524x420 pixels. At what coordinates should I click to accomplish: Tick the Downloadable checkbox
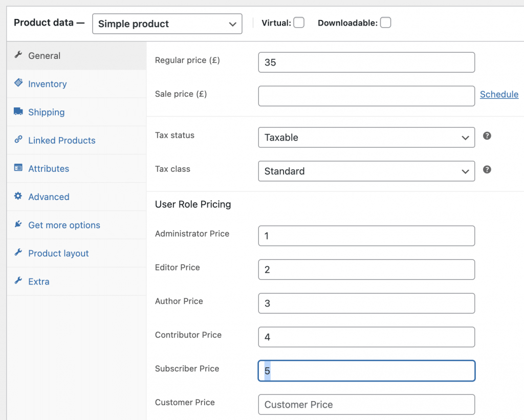pos(385,23)
